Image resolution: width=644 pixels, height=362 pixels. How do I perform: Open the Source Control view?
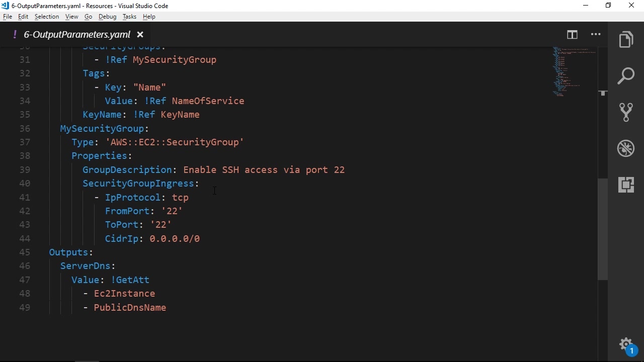coord(626,112)
